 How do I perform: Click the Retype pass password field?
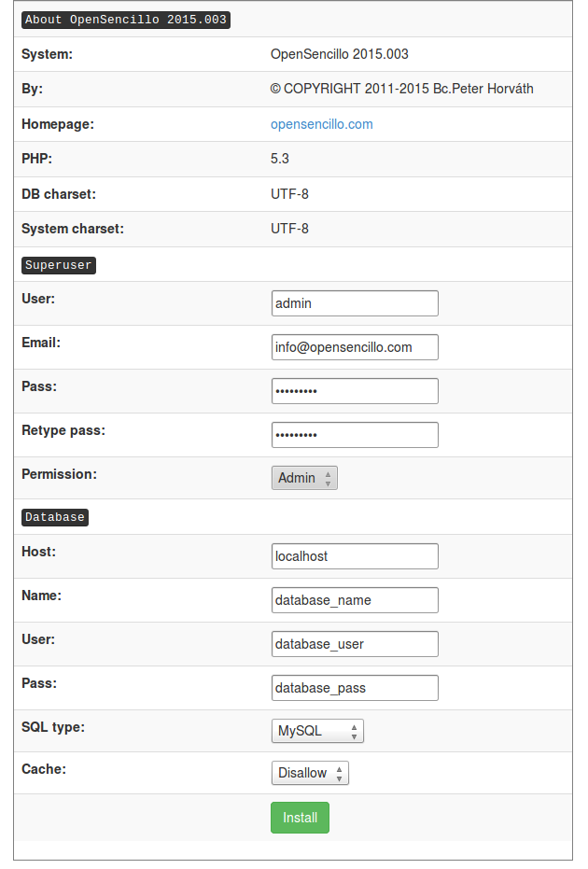pos(355,435)
